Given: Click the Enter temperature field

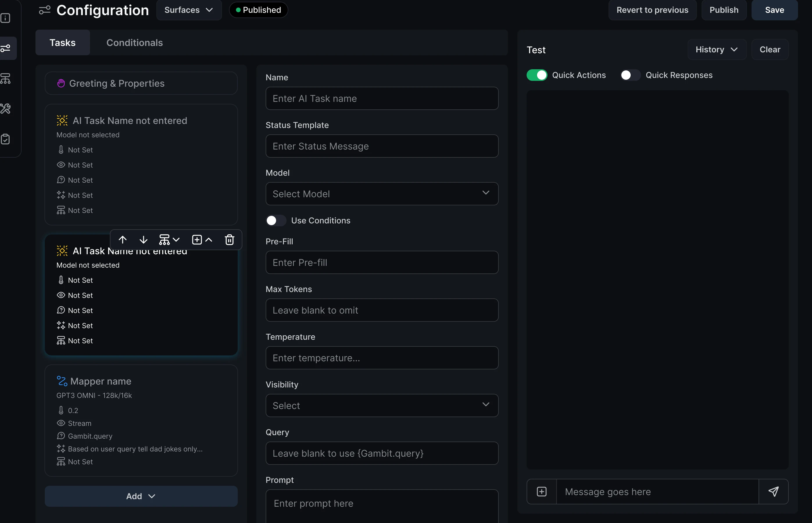Looking at the screenshot, I should 382,358.
